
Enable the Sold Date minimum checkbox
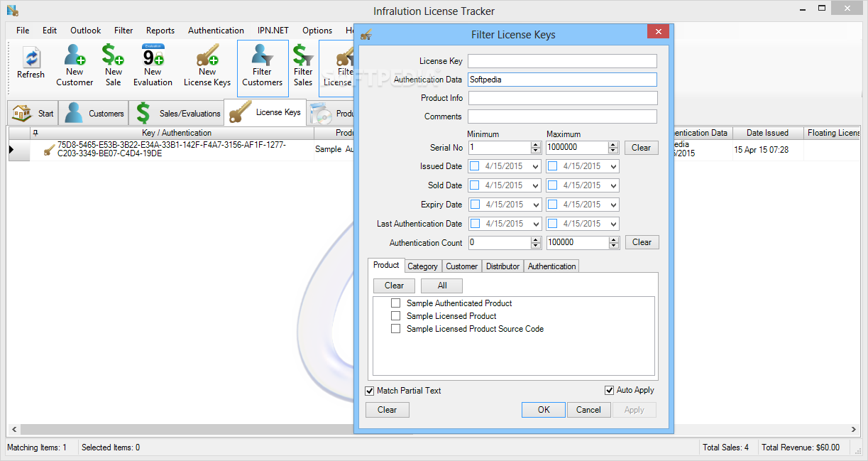tap(474, 185)
